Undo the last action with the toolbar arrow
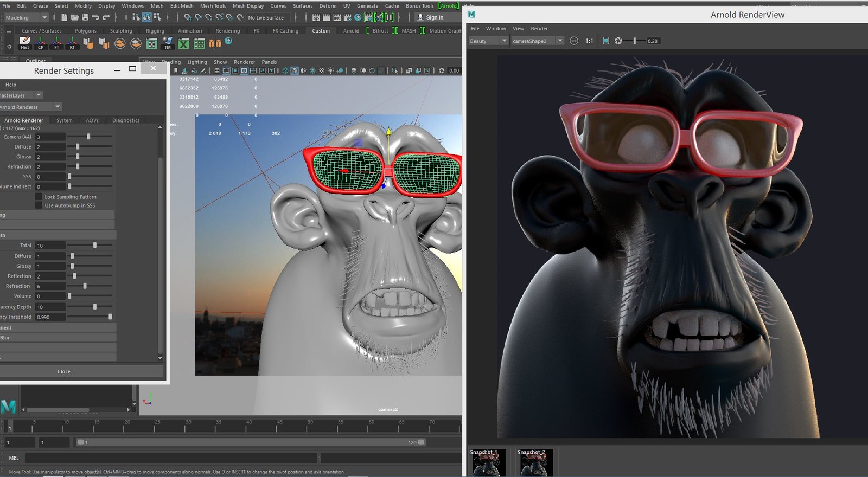This screenshot has width=868, height=477. click(x=95, y=17)
